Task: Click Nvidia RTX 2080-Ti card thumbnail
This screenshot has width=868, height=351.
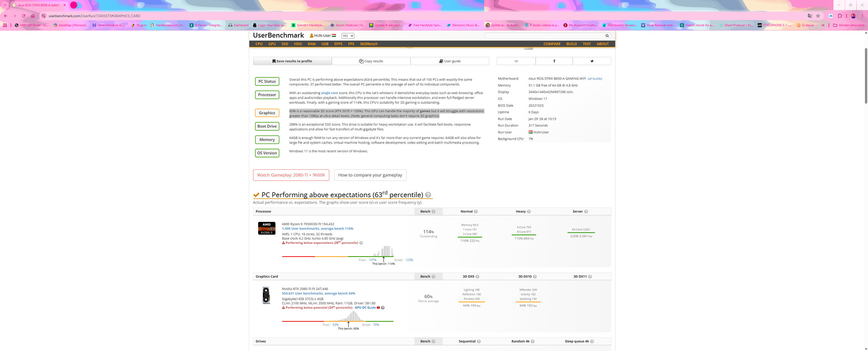Action: click(x=266, y=295)
